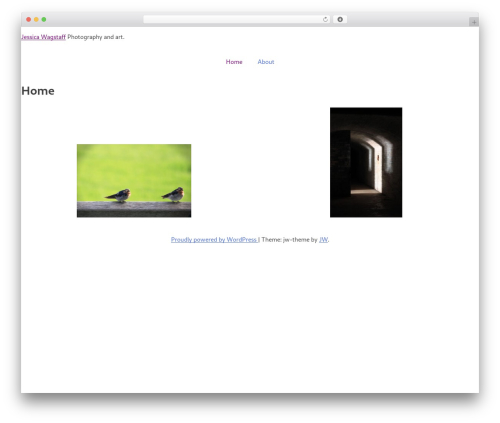Open the Jessica Wagstaff site title link
500x423 pixels.
43,37
